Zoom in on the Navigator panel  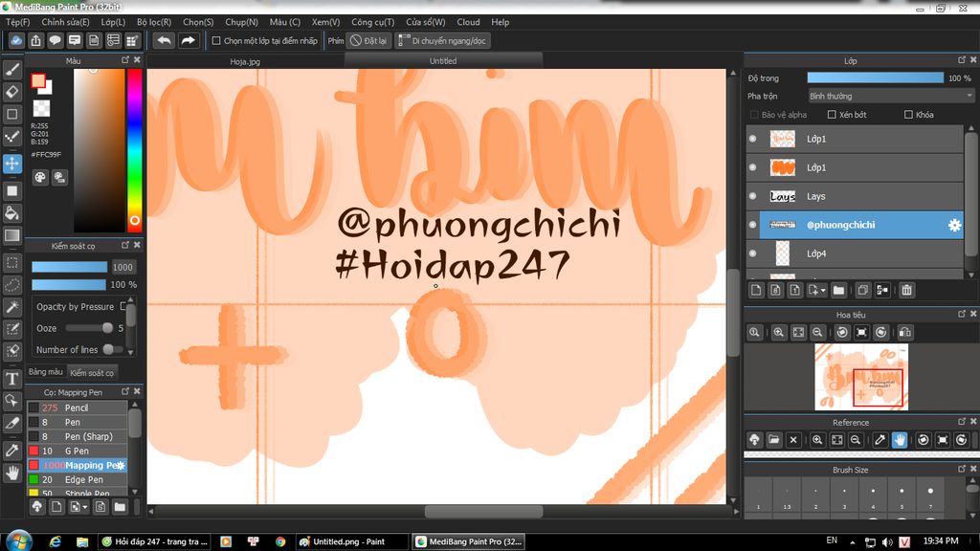pyautogui.click(x=778, y=332)
